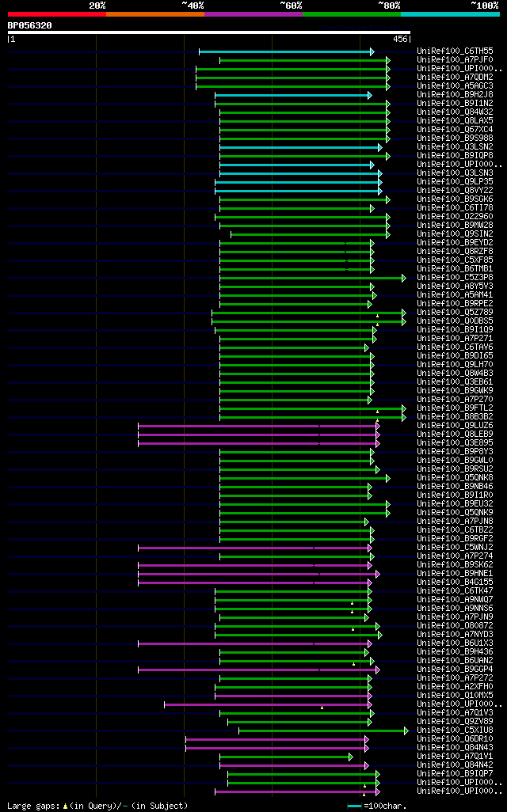Click the cyan ~100% identity legend segment
Viewport: 507px width, 812px height.
451,14
